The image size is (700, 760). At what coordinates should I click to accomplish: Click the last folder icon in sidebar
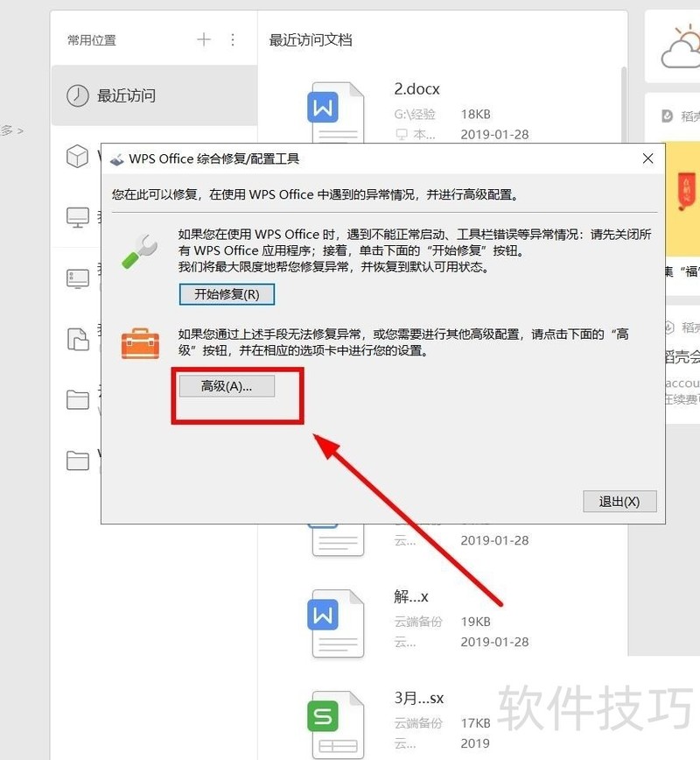[x=78, y=461]
